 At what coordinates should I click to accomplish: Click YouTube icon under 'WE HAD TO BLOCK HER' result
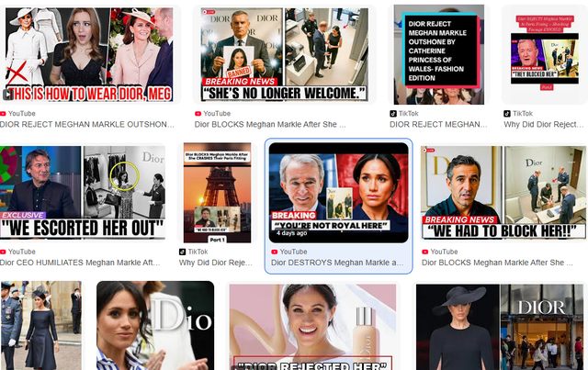coord(425,251)
